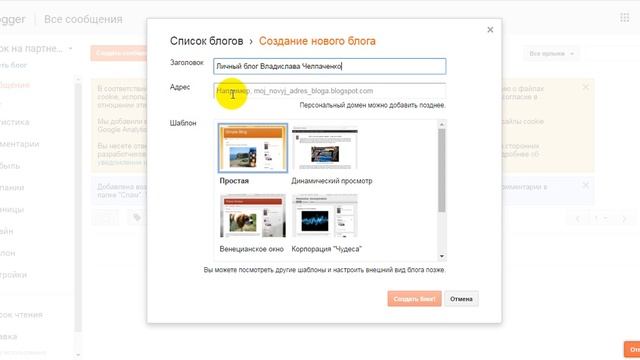
Task: Select the Динамический просмотр template thumbnail
Action: (x=324, y=148)
